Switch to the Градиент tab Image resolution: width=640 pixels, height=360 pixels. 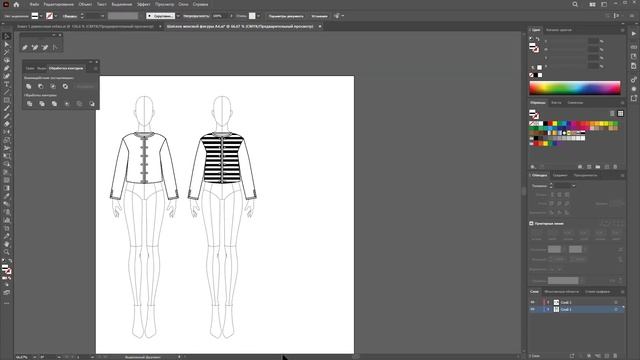click(560, 175)
